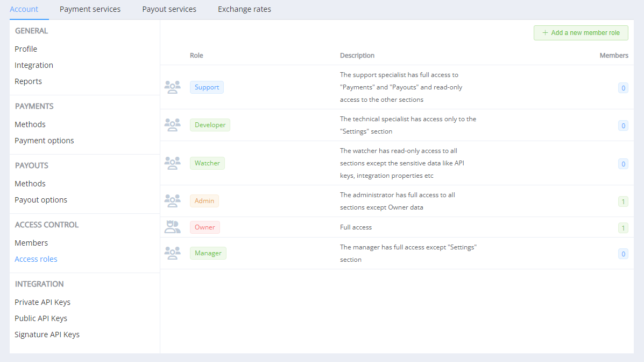Open the Payment services tab
Screen dimensions: 644x362
tap(90, 9)
